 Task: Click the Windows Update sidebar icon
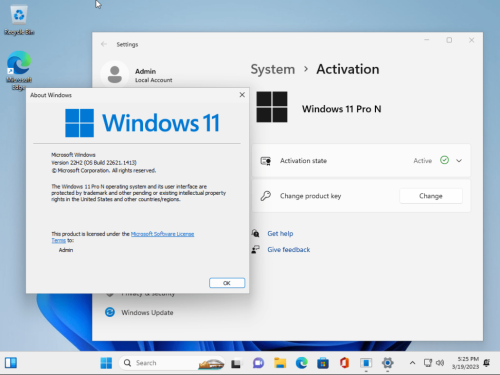(110, 312)
